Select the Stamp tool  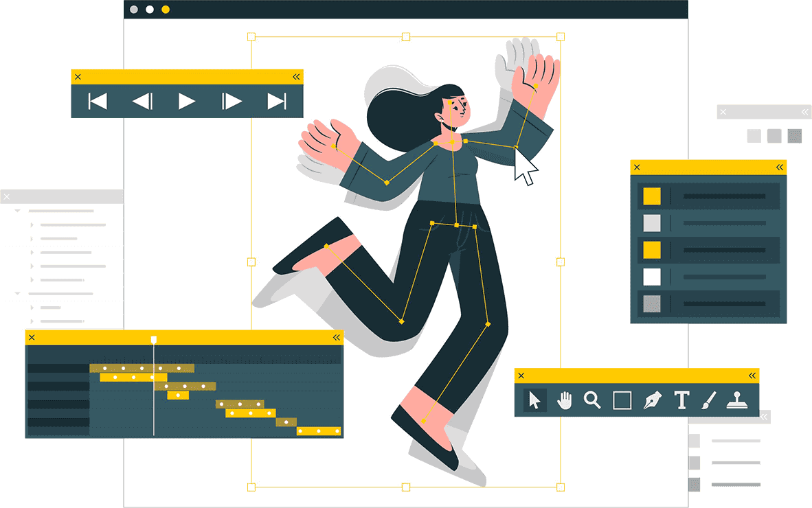[737, 400]
